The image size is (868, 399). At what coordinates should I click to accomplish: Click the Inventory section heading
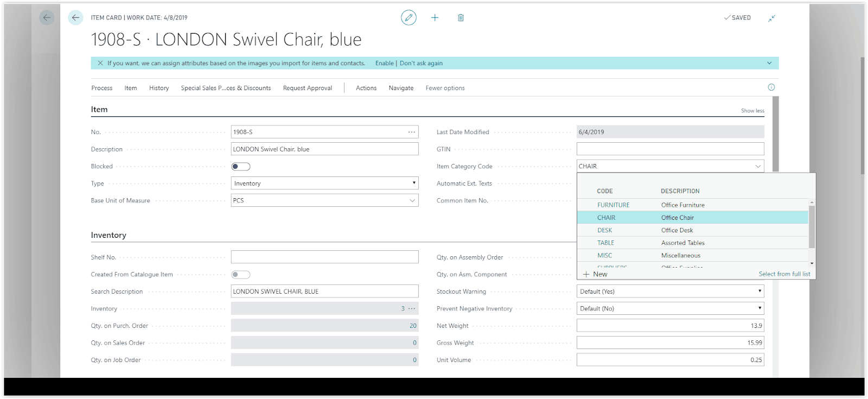click(x=108, y=235)
